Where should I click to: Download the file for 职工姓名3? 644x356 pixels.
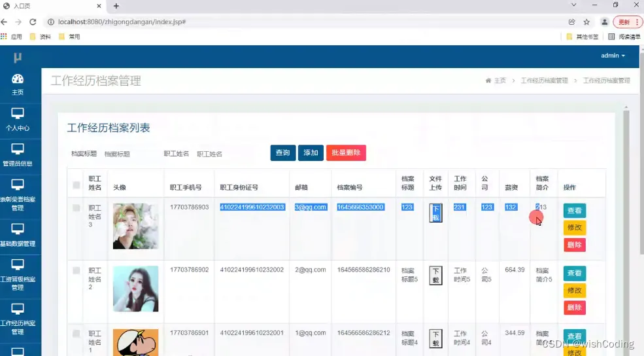[436, 213]
